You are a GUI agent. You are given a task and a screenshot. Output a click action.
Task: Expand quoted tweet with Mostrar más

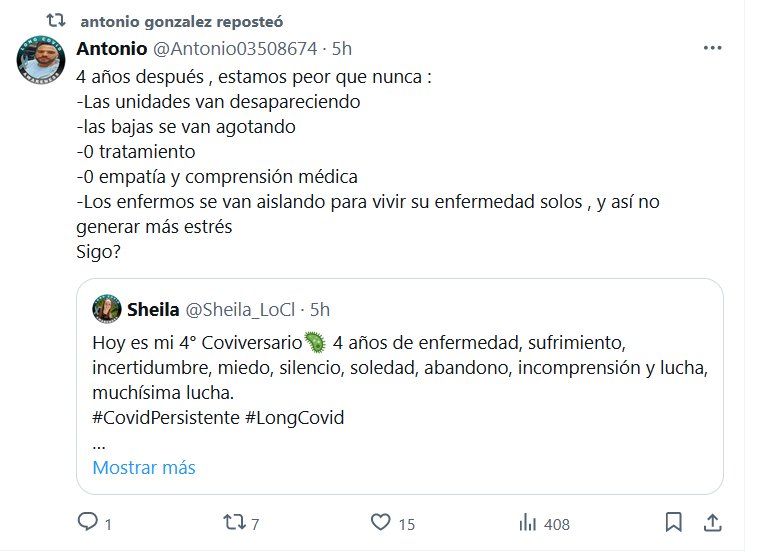(144, 467)
